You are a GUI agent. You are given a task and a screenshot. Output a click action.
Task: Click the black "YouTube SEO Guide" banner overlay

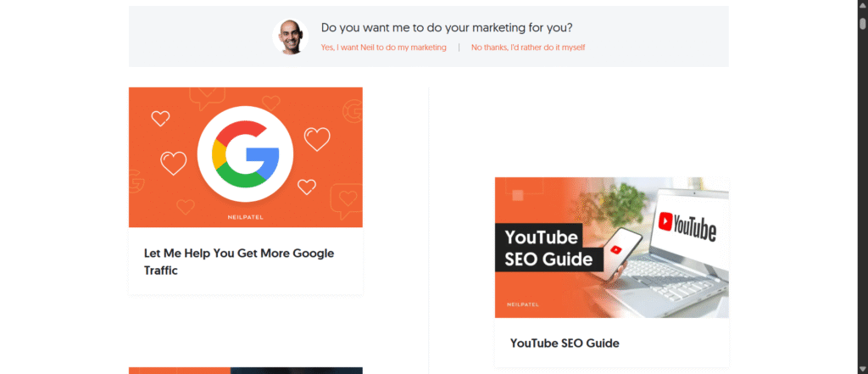(549, 247)
